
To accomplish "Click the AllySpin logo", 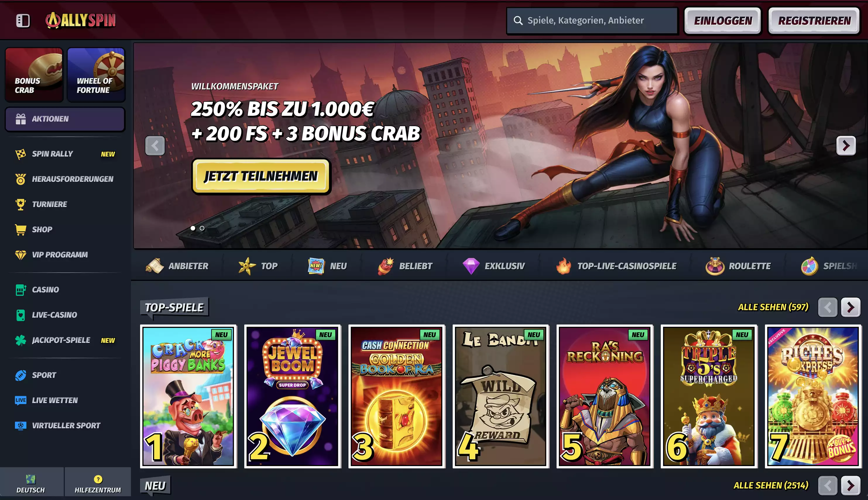I will pos(81,20).
